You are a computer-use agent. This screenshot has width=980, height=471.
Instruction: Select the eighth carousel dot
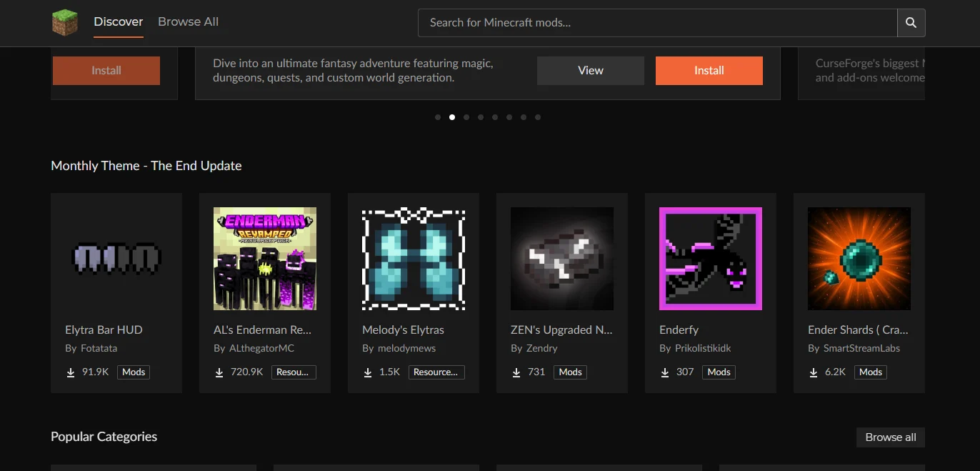coord(538,117)
